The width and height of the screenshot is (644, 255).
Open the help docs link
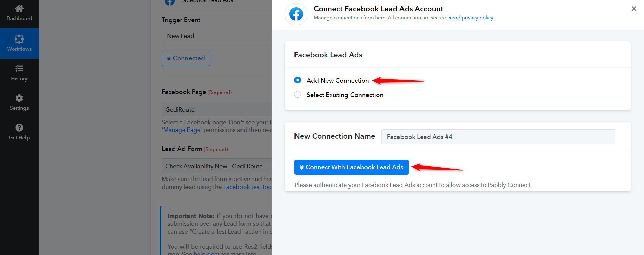[207, 253]
